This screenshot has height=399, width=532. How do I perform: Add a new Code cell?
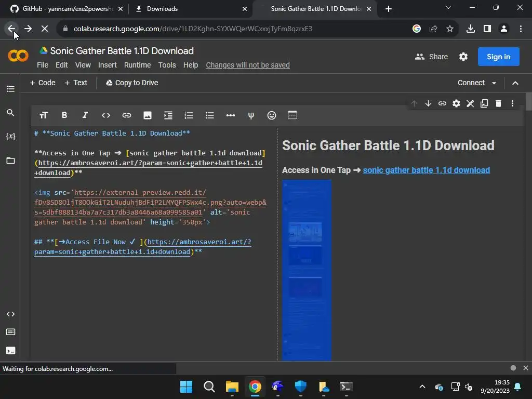43,83
